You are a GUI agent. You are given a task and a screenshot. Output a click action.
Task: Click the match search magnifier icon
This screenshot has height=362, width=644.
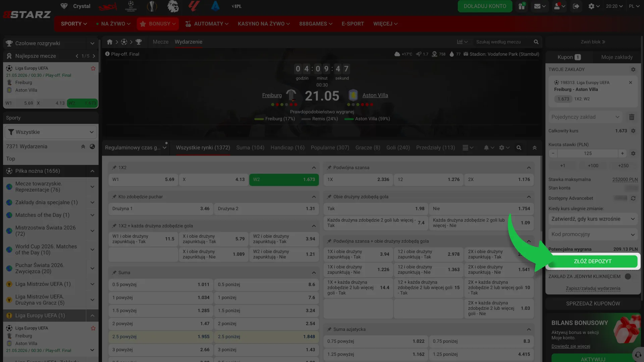coord(536,42)
